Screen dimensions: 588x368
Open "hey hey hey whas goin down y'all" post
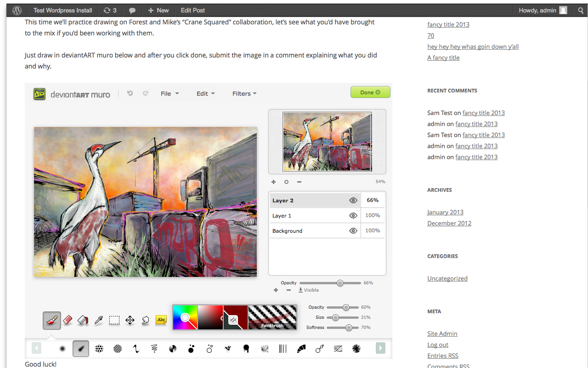coord(473,46)
